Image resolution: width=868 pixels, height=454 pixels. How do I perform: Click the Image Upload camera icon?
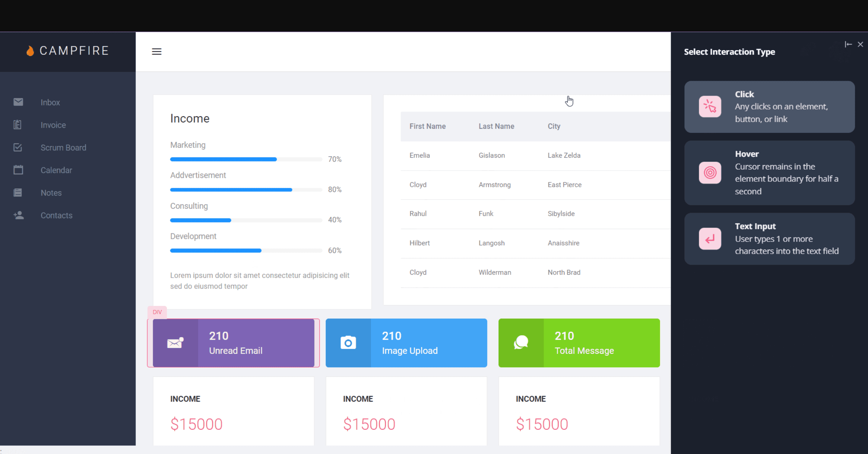click(x=348, y=342)
